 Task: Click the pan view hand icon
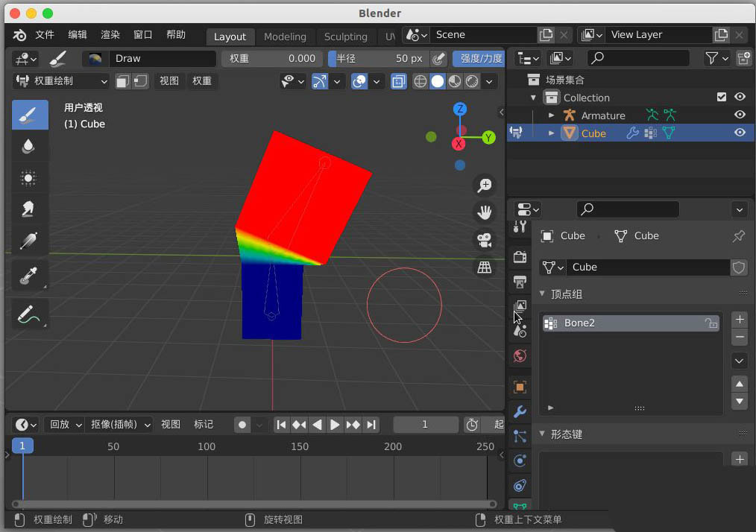(x=484, y=212)
